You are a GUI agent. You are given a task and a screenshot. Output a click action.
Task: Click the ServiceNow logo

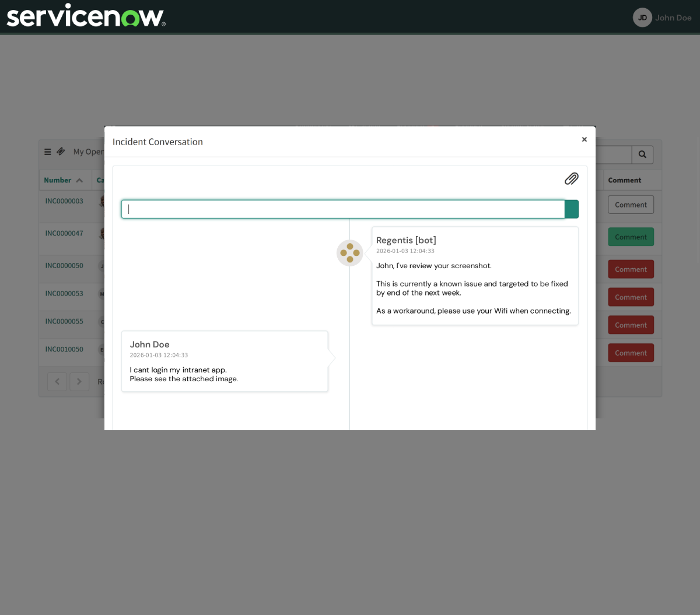[x=86, y=16]
